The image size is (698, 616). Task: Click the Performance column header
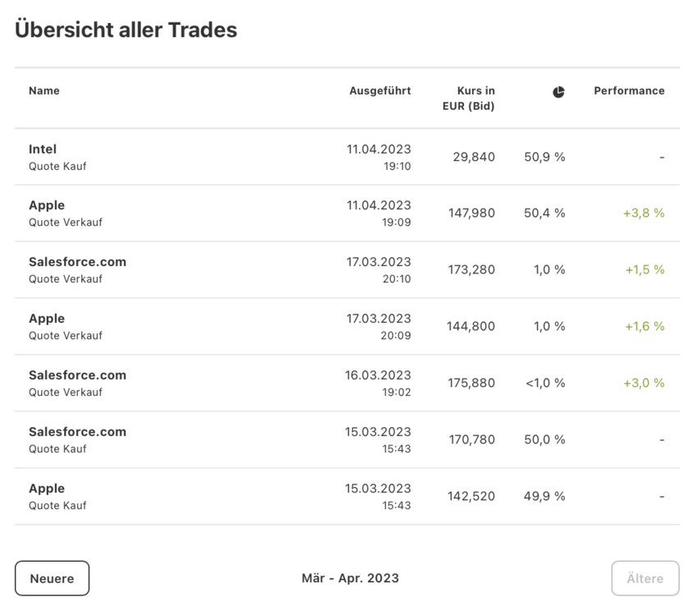click(x=629, y=91)
